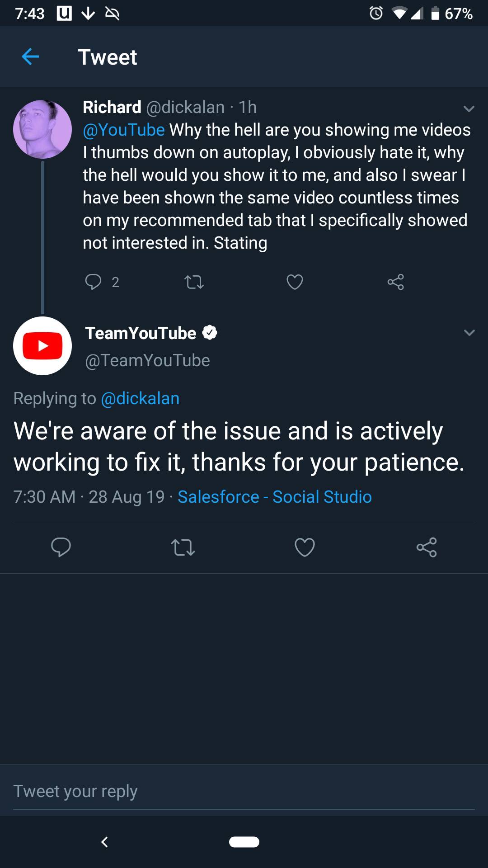This screenshot has height=868, width=488.
Task: Open Richard's profile picture
Action: coord(42,129)
